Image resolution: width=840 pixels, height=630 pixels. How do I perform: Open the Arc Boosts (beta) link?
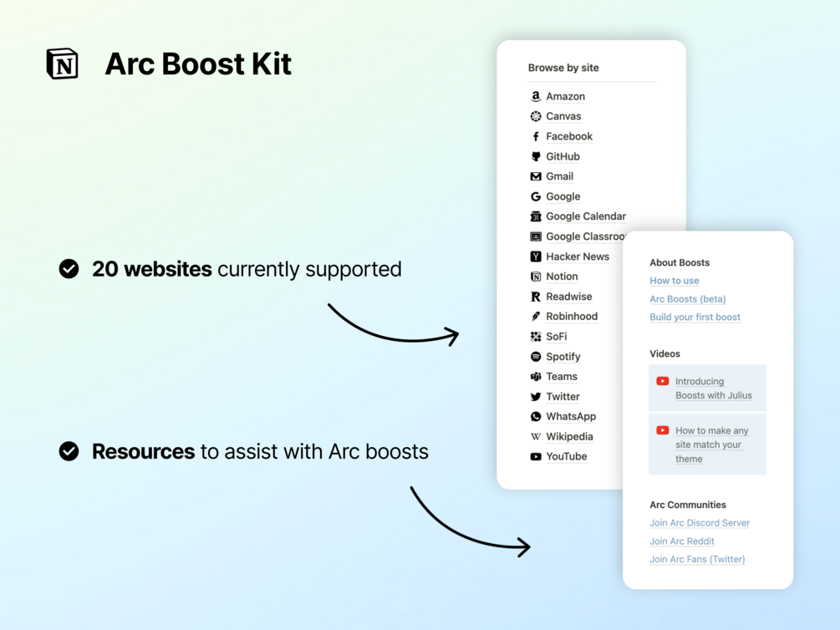coord(687,299)
